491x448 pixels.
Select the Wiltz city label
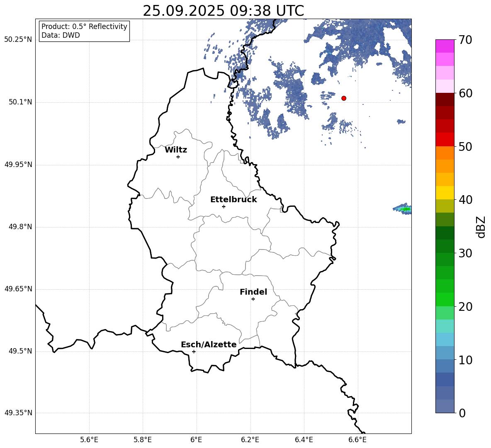(x=176, y=150)
